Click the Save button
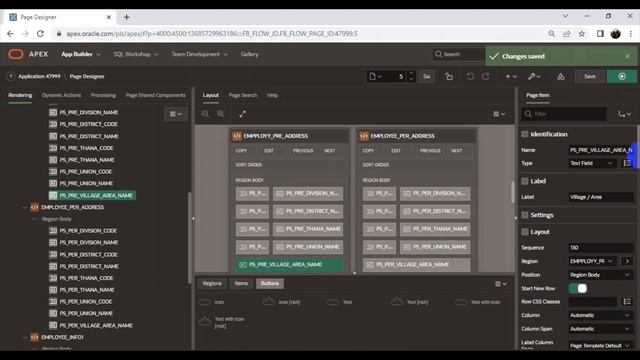The height and width of the screenshot is (360, 640). [589, 76]
